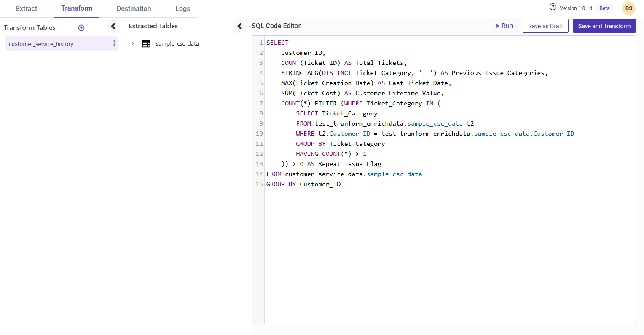The image size is (644, 335).
Task: Open customer_service_history three-dot options menu
Action: coord(114,43)
